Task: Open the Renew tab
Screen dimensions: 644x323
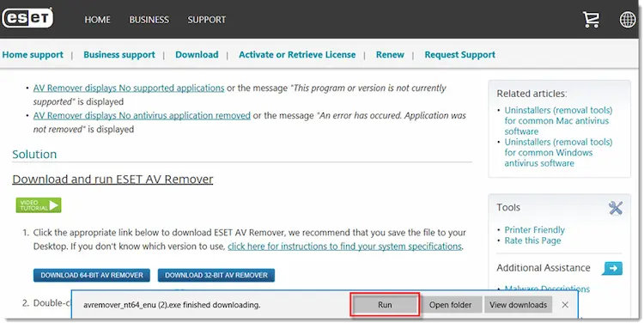Action: (390, 55)
